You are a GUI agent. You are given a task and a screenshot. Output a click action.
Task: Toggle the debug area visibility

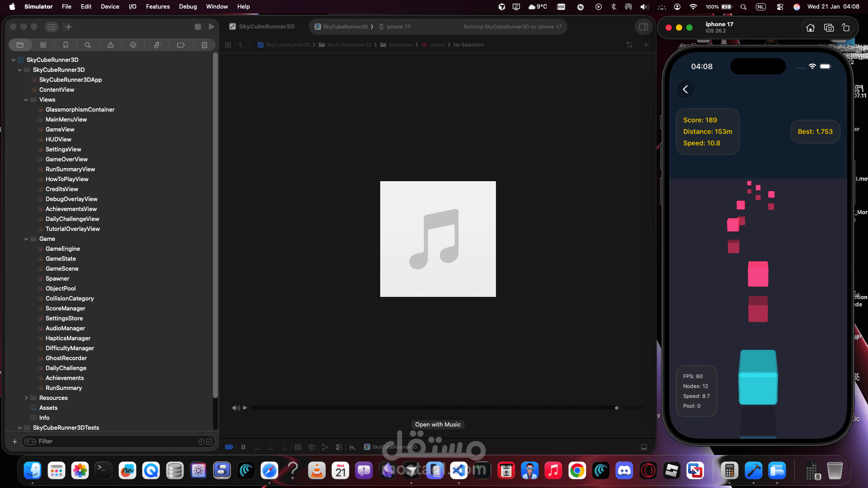click(644, 447)
